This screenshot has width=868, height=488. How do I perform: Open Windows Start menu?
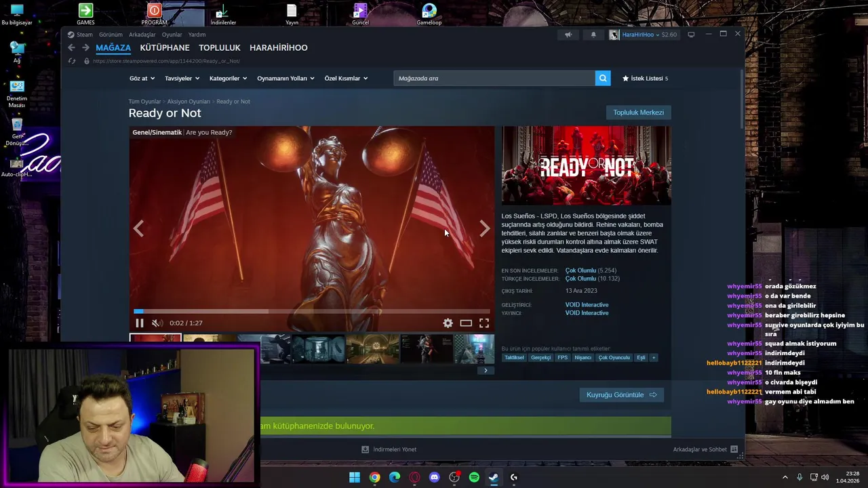point(355,477)
